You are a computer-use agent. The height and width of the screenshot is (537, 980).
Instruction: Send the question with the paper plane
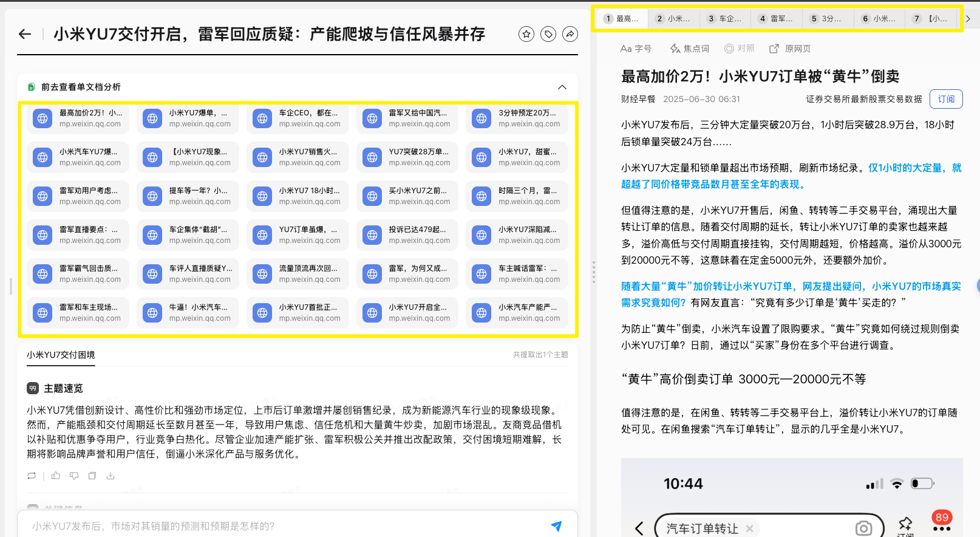[x=556, y=526]
